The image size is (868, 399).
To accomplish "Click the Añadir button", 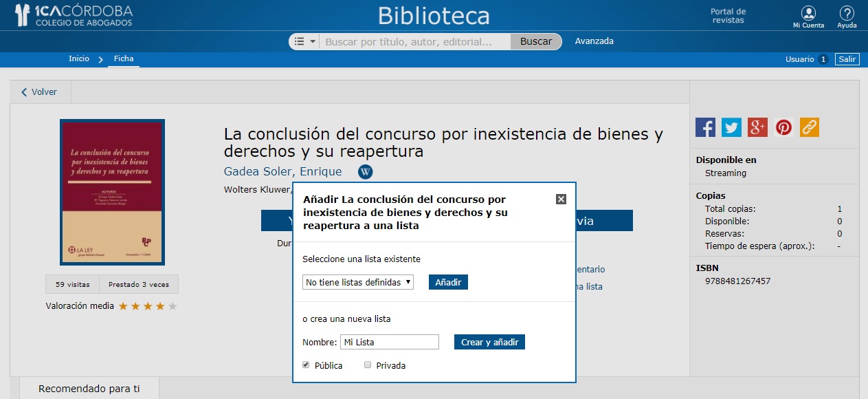I will (x=448, y=282).
